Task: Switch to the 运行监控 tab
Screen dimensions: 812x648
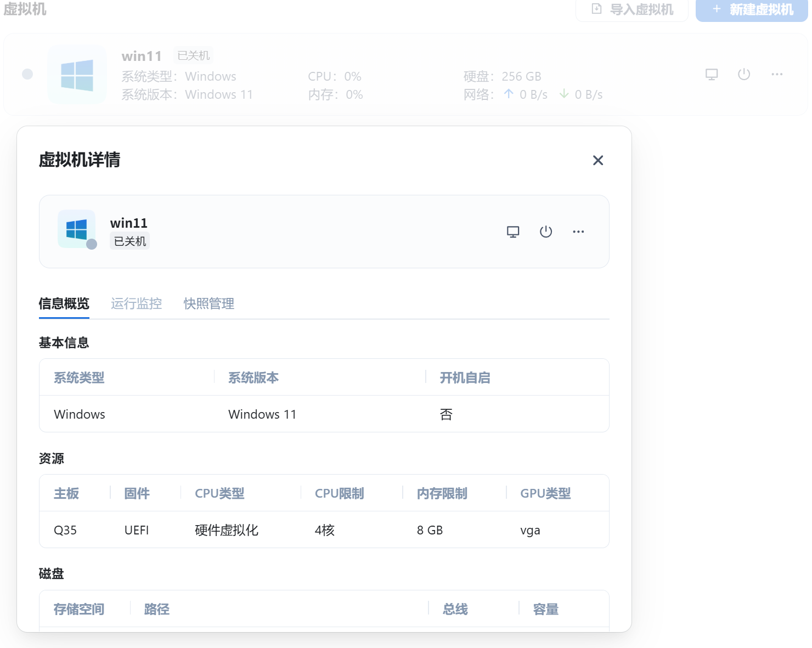Action: (136, 303)
